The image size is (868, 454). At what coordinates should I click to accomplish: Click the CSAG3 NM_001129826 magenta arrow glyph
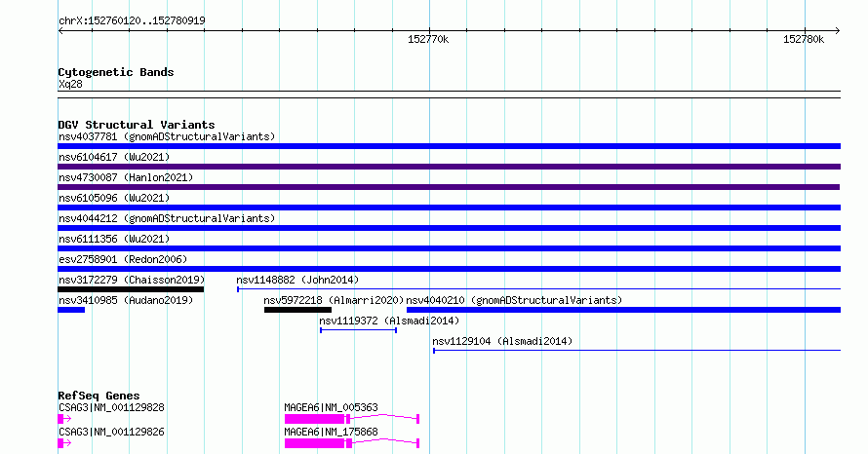[64, 443]
